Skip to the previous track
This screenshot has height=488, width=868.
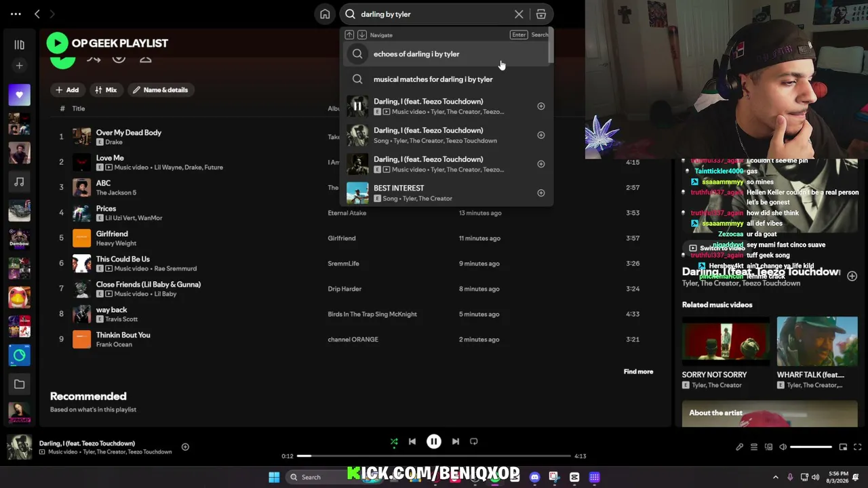point(412,442)
